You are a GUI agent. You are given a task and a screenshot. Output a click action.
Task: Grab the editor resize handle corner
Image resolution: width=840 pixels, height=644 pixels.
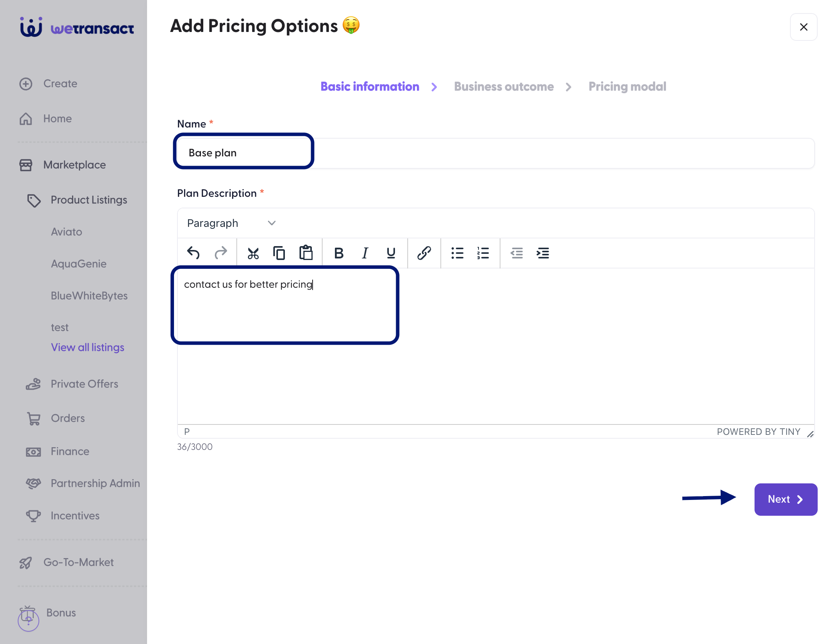[x=810, y=434]
